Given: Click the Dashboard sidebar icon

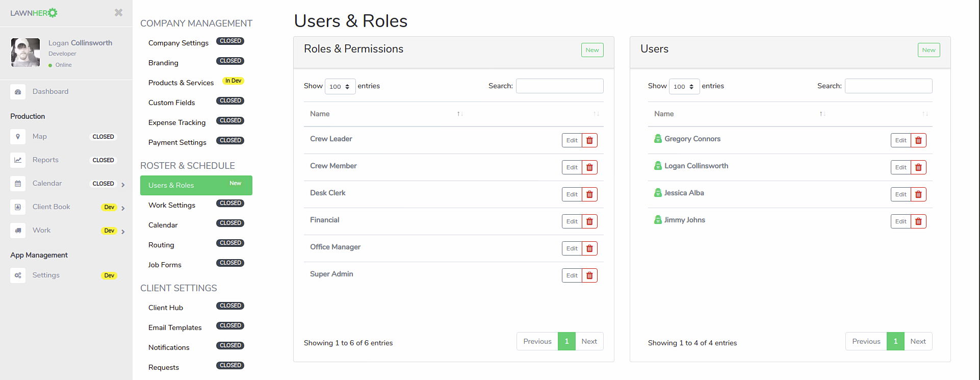Looking at the screenshot, I should [x=18, y=92].
